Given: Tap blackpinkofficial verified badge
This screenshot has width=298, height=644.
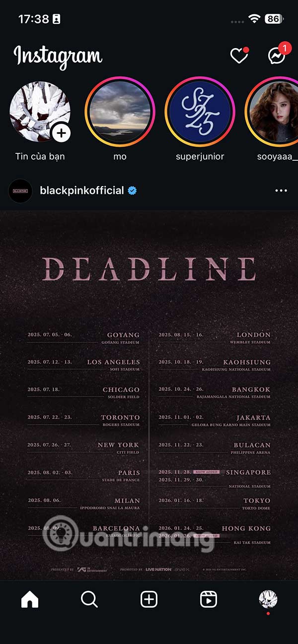Looking at the screenshot, I should [133, 191].
